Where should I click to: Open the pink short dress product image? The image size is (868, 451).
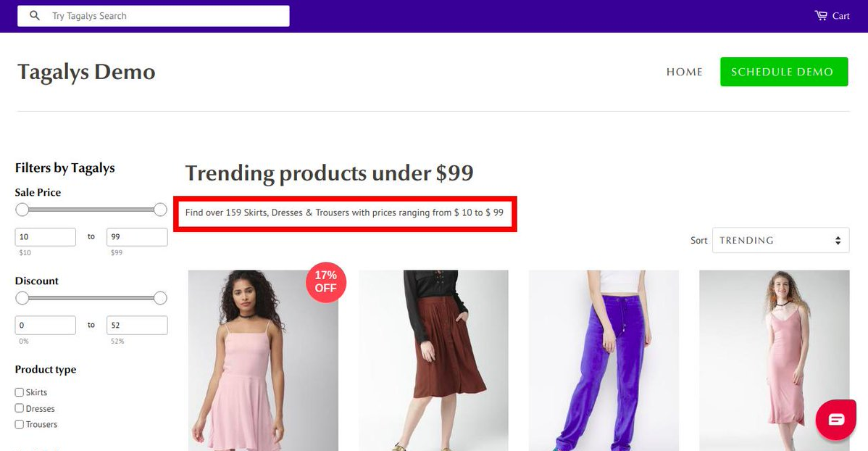[263, 360]
